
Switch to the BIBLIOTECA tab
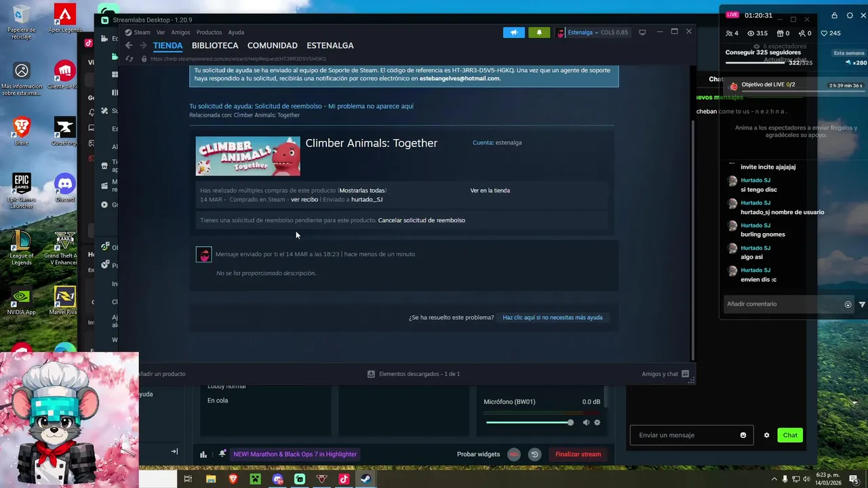(215, 45)
